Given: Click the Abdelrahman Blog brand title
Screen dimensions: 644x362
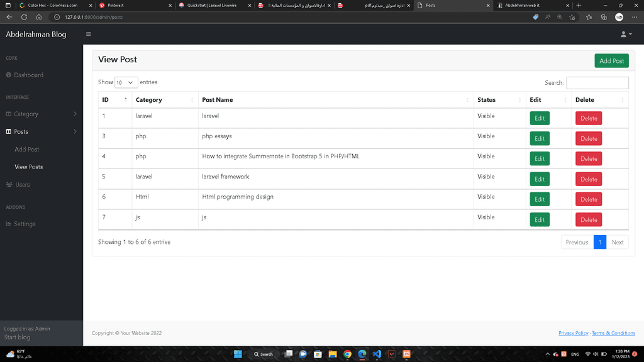Looking at the screenshot, I should tap(36, 35).
